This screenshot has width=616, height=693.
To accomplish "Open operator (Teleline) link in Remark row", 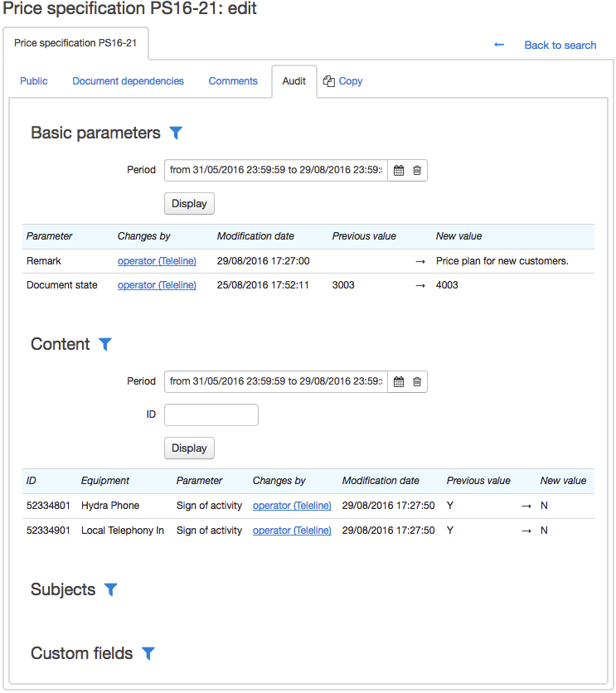I will [x=157, y=261].
